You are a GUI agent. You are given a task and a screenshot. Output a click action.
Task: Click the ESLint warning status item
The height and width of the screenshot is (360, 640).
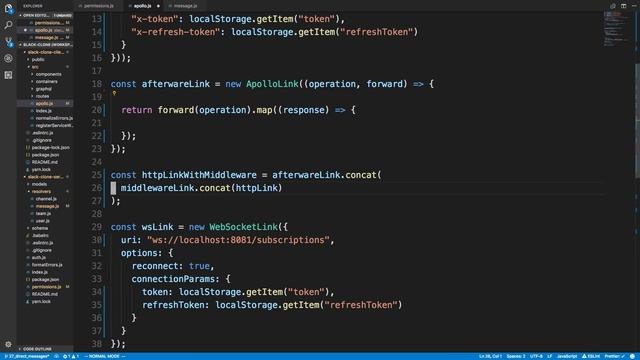(x=591, y=356)
